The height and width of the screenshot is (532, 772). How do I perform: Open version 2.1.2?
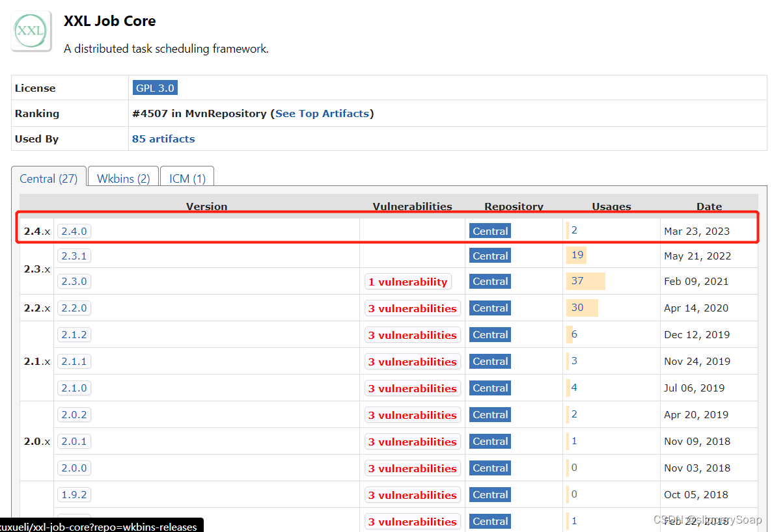pyautogui.click(x=74, y=335)
